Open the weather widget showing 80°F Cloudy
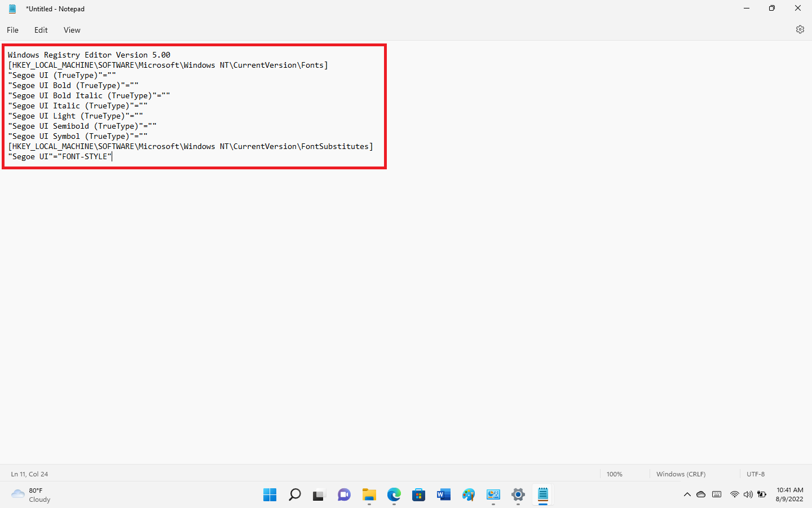The height and width of the screenshot is (508, 812). 31,495
